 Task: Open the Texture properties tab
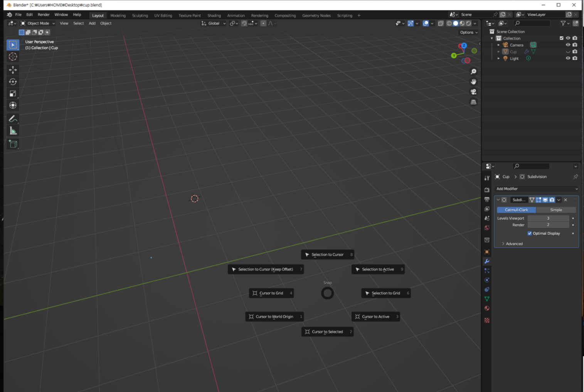click(x=487, y=320)
